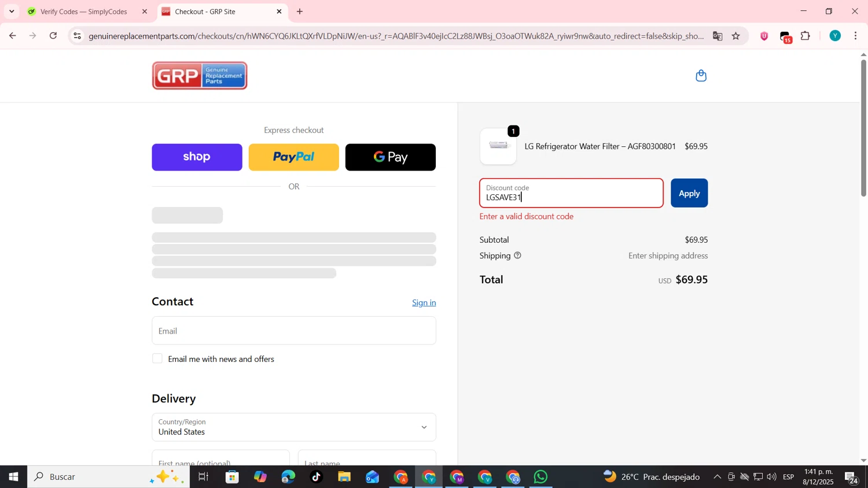This screenshot has height=488, width=868.
Task: Open the uBlock shield extension icon
Action: 764,36
